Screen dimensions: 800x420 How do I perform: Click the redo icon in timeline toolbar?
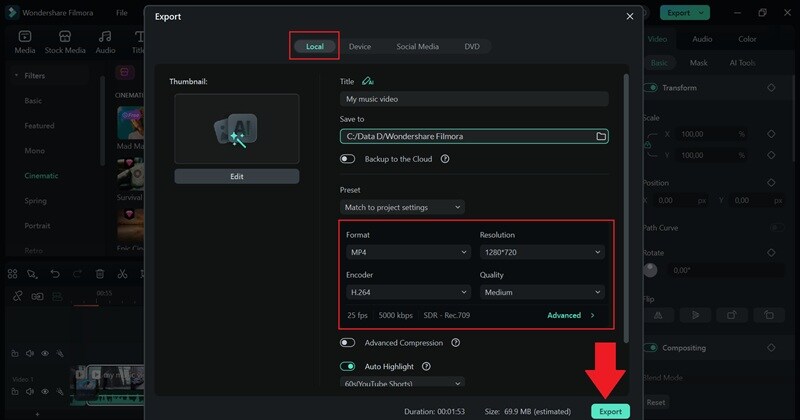78,274
